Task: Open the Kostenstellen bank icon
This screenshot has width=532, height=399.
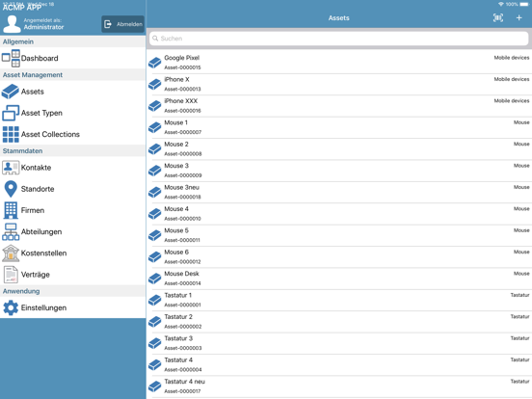Action: point(11,253)
